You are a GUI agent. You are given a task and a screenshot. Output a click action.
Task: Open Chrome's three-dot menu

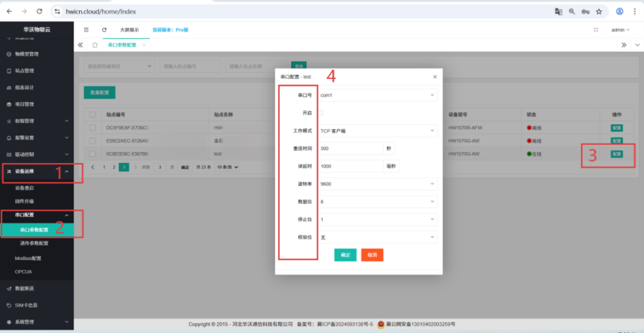(x=634, y=12)
